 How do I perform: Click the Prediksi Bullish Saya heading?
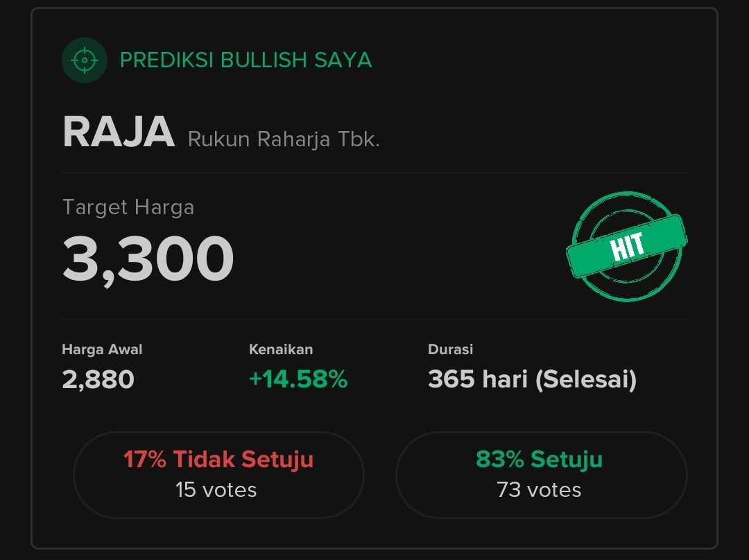click(246, 60)
